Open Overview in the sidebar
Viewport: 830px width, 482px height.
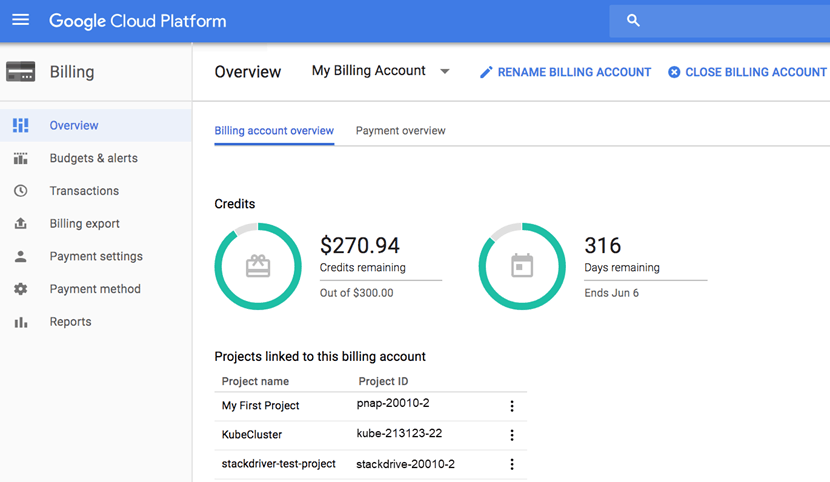click(95, 125)
